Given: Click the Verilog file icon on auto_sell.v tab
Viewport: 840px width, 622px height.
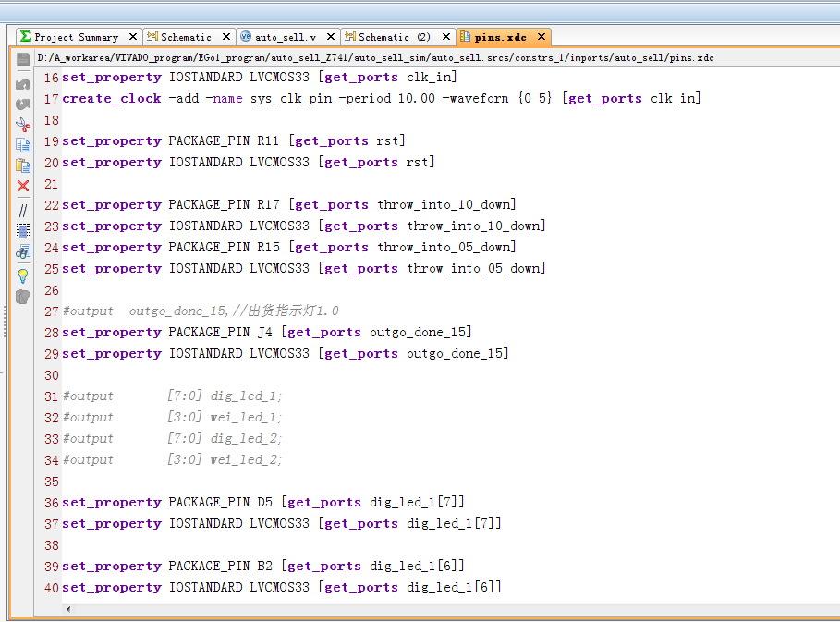Looking at the screenshot, I should point(246,36).
